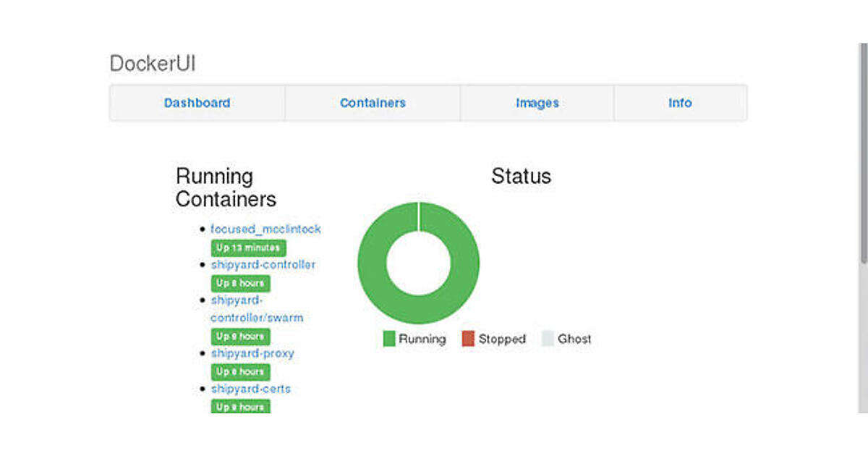Switch to the Containers tab

(373, 103)
